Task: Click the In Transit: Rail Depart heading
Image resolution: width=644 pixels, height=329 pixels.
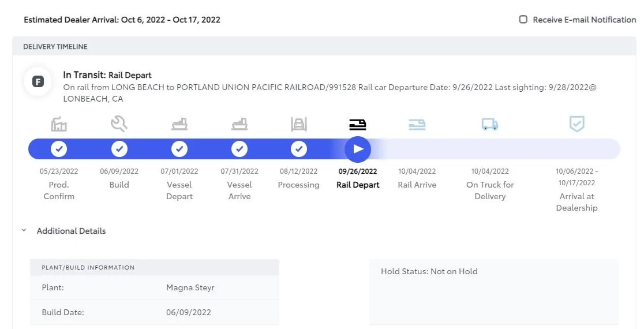Action: click(x=107, y=75)
